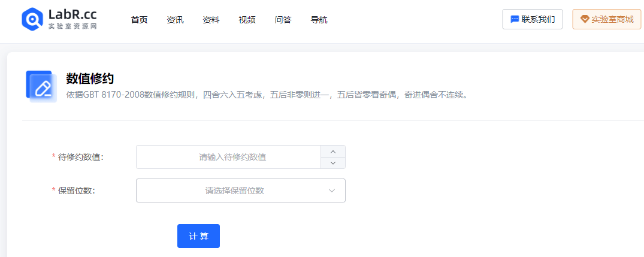The height and width of the screenshot is (257, 644).
Task: Click the diamond icon in 实验室商城
Action: (x=585, y=19)
